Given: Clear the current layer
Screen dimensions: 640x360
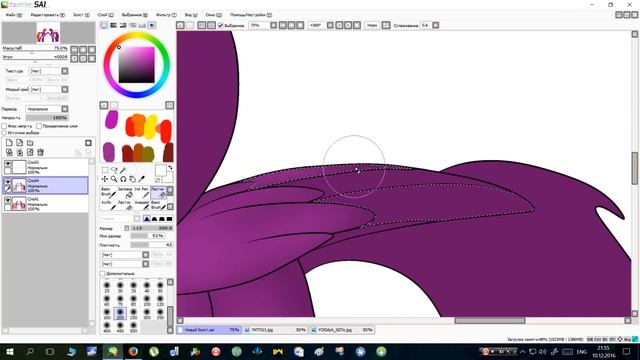Looking at the screenshot, I should click(x=30, y=152).
